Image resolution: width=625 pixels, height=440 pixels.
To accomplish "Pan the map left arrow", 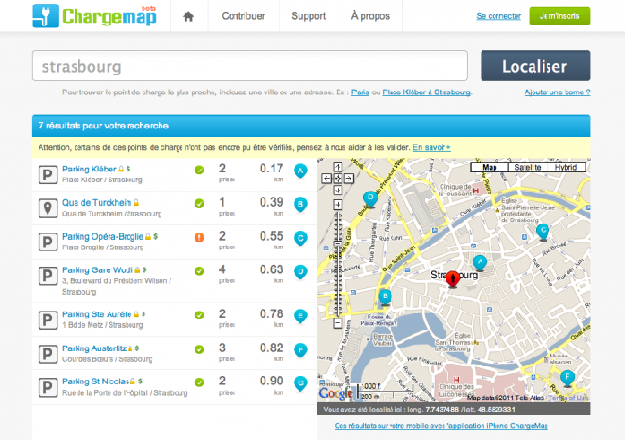I will [x=326, y=178].
